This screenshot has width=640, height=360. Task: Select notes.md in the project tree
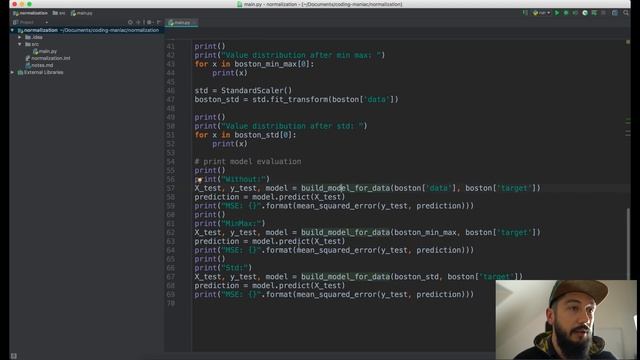[39, 65]
